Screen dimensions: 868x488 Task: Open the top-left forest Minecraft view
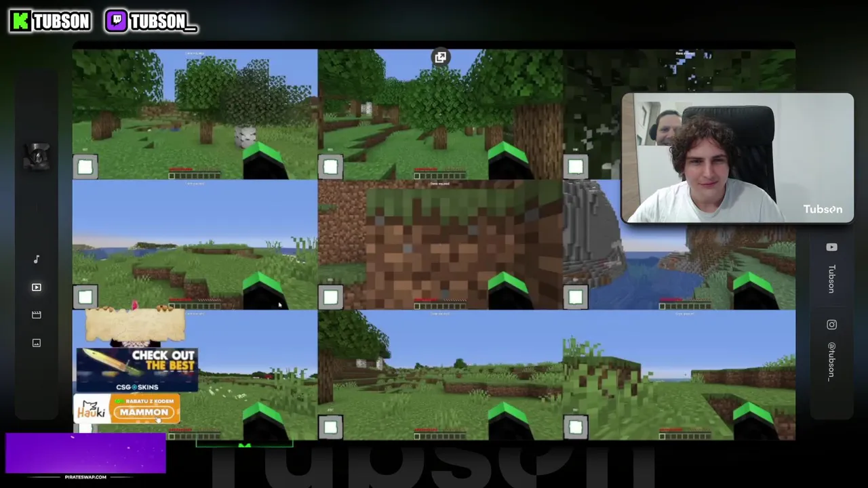(195, 114)
